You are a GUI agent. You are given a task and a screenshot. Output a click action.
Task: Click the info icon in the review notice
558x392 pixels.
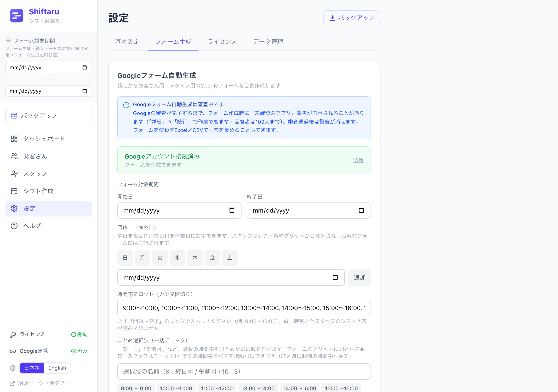[x=126, y=105]
